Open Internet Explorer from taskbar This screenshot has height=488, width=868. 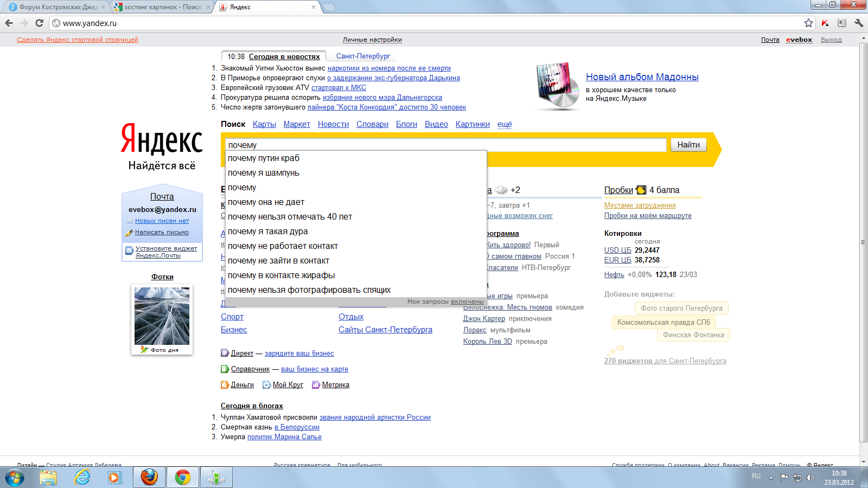(x=82, y=478)
